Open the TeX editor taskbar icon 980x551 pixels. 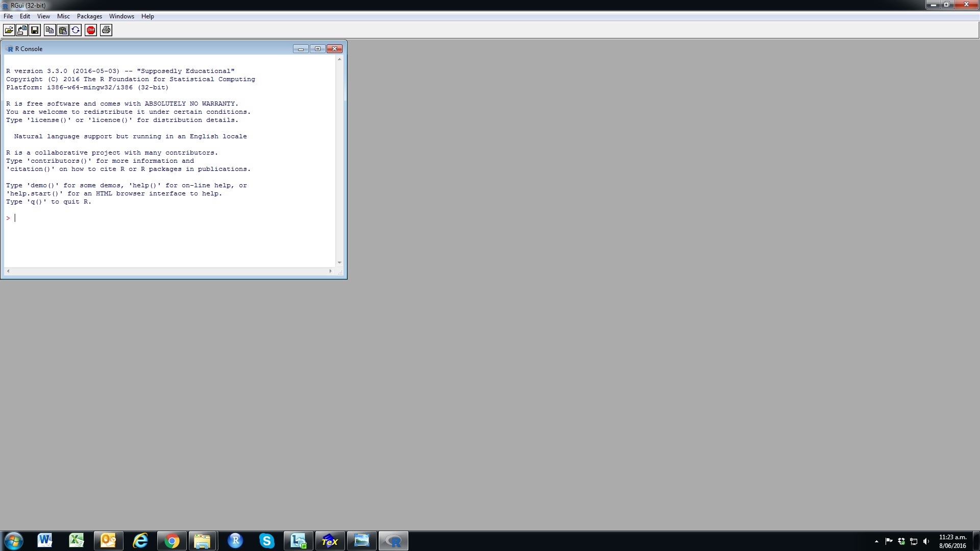(330, 541)
